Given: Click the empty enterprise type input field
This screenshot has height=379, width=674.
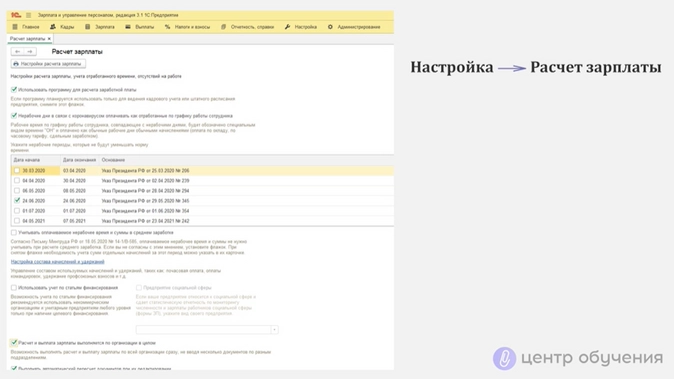Looking at the screenshot, I should pos(203,330).
